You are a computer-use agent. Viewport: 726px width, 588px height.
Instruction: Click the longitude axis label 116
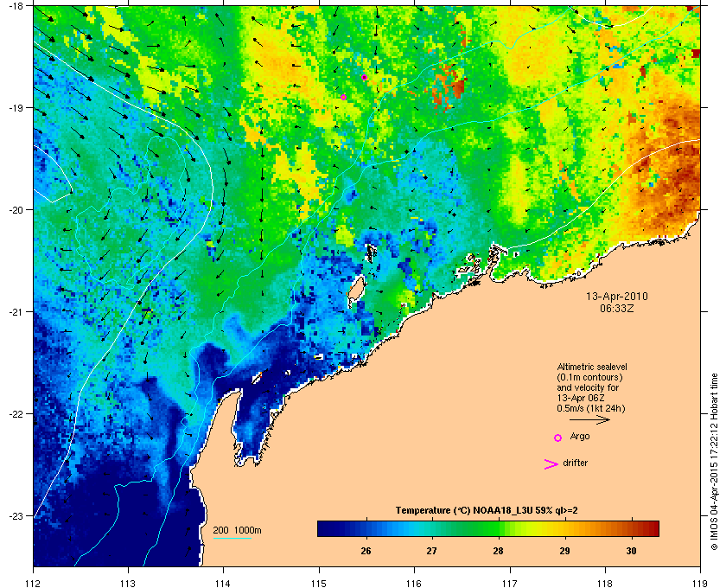pyautogui.click(x=414, y=583)
